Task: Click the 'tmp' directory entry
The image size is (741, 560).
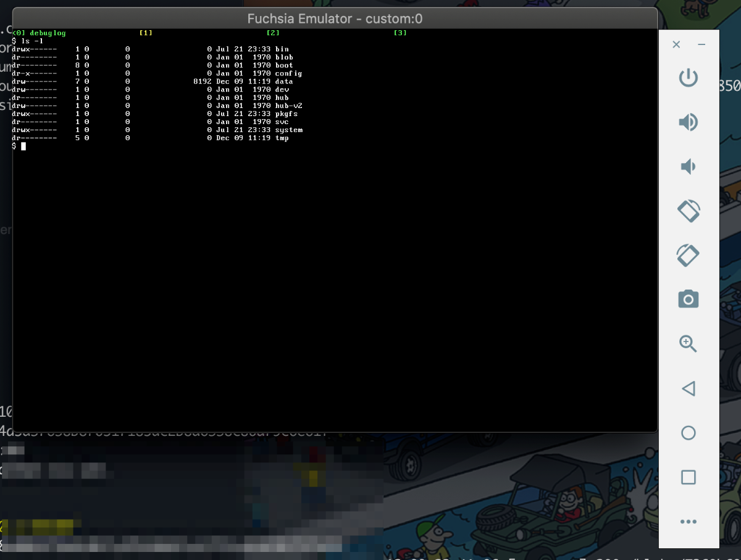Action: point(282,138)
